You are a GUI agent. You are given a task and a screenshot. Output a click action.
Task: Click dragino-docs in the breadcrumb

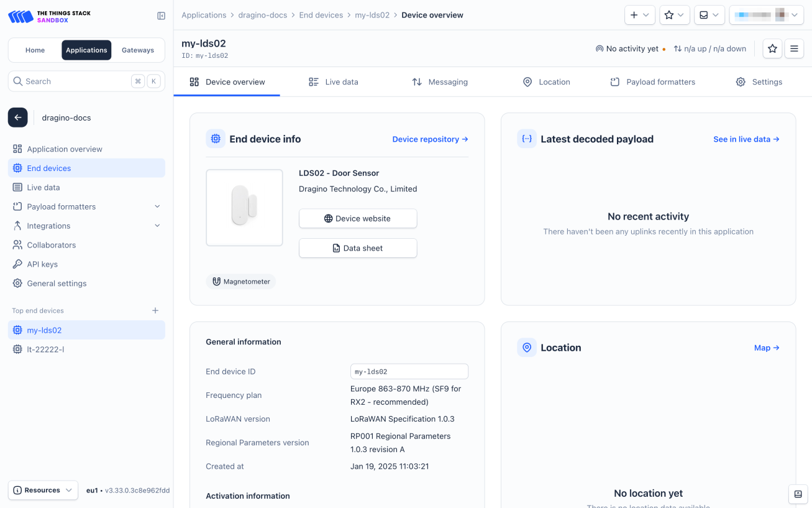(x=263, y=15)
